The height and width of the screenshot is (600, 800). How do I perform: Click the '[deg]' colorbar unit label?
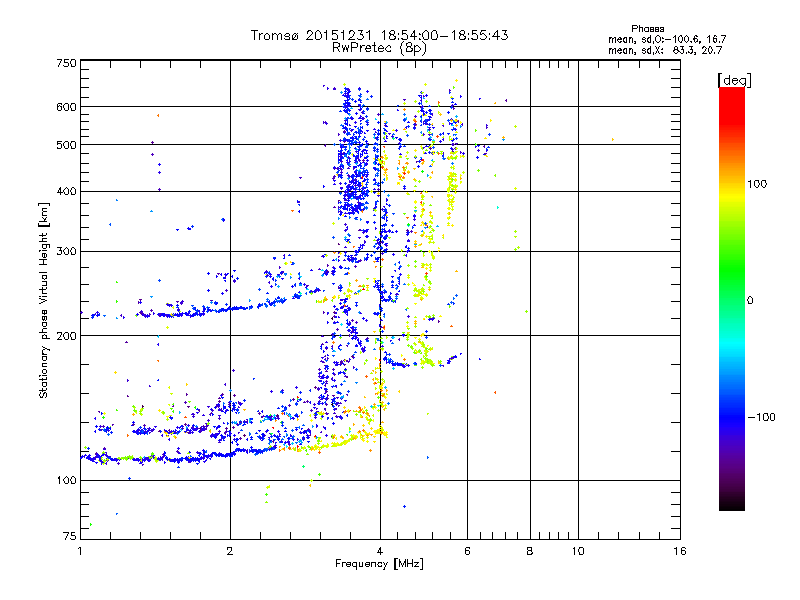pyautogui.click(x=735, y=80)
